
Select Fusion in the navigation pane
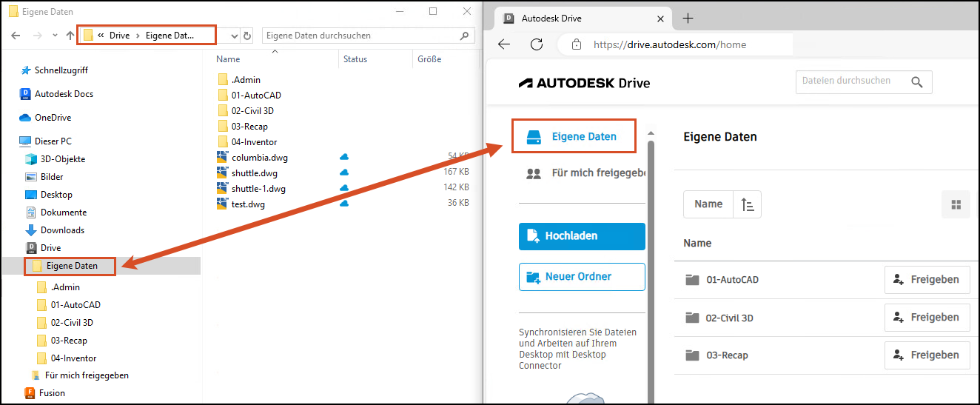(45, 393)
